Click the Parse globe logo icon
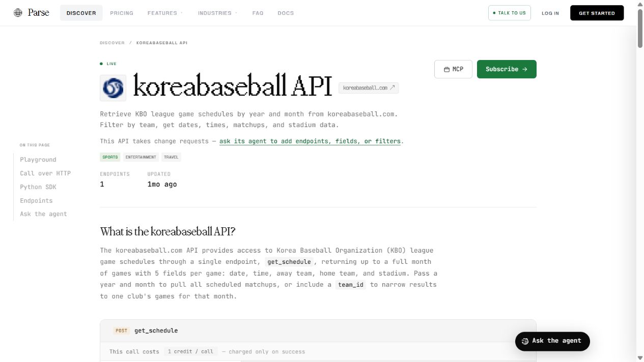 click(18, 13)
